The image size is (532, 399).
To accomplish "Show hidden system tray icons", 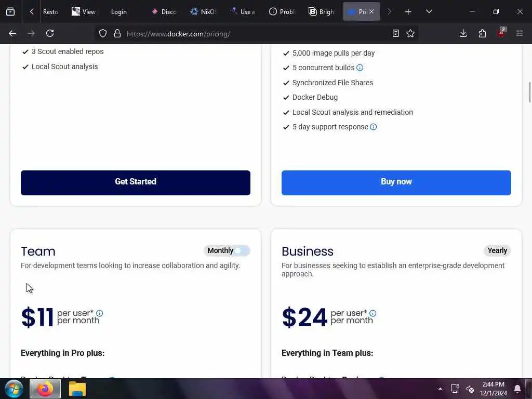I will tap(440, 389).
